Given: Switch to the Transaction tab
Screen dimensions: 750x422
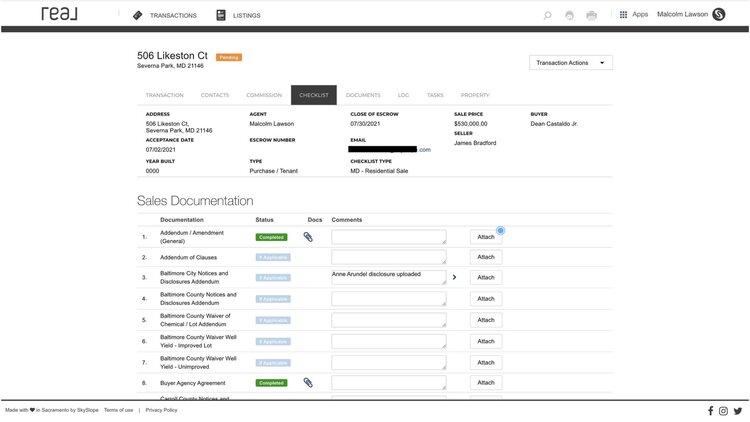Looking at the screenshot, I should pos(165,95).
